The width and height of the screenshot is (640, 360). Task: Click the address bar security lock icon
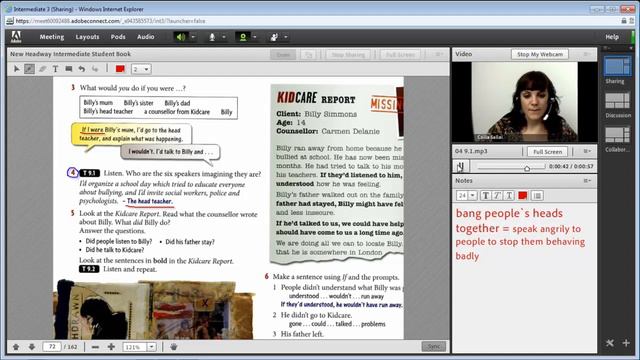(x=624, y=21)
